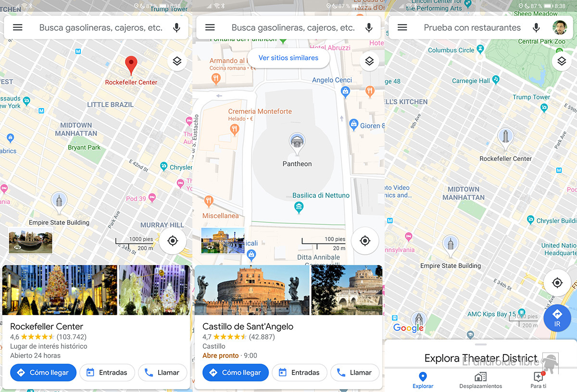
Task: Tap the Hotel Abruzzi map label
Action: pyautogui.click(x=330, y=48)
